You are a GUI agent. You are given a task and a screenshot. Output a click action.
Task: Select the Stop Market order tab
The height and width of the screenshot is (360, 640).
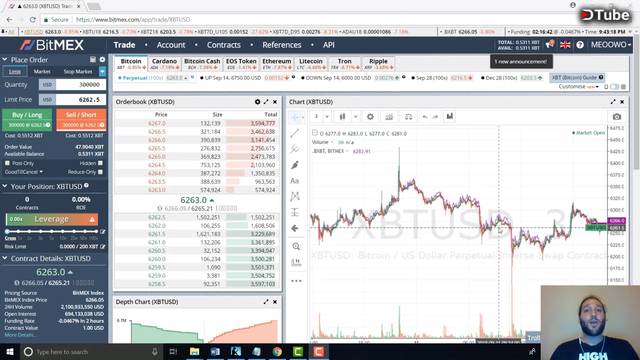[x=78, y=71]
